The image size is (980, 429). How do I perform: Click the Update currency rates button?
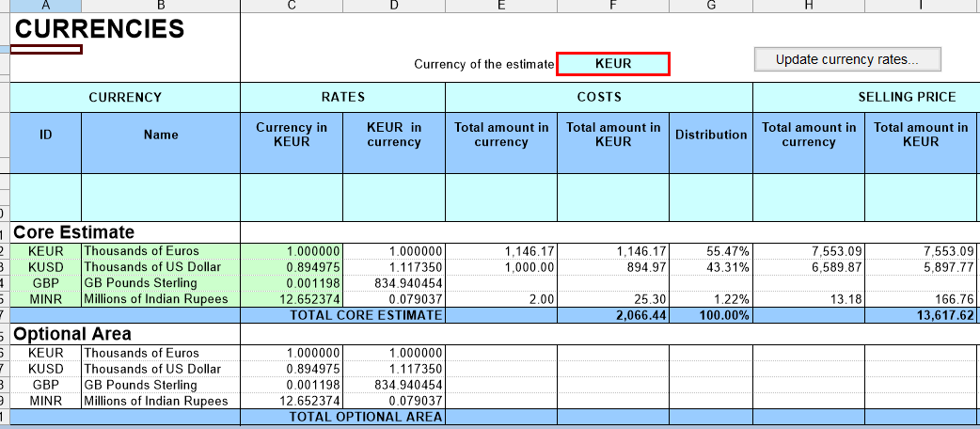846,59
